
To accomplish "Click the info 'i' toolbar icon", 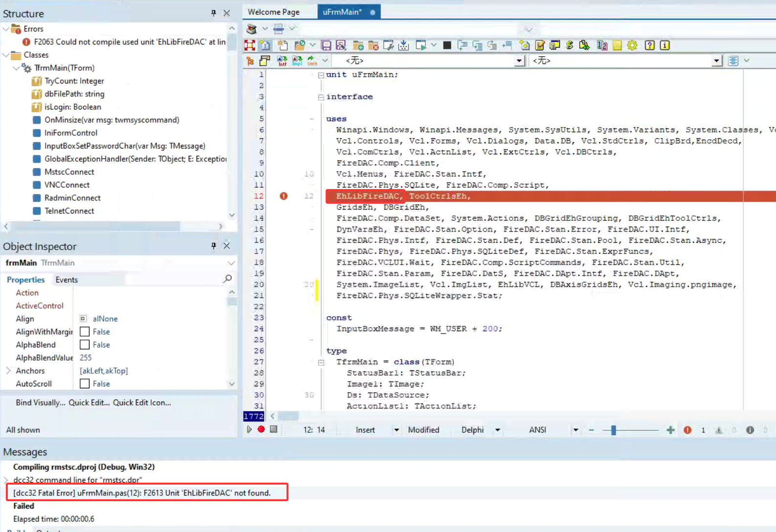I will click(665, 45).
